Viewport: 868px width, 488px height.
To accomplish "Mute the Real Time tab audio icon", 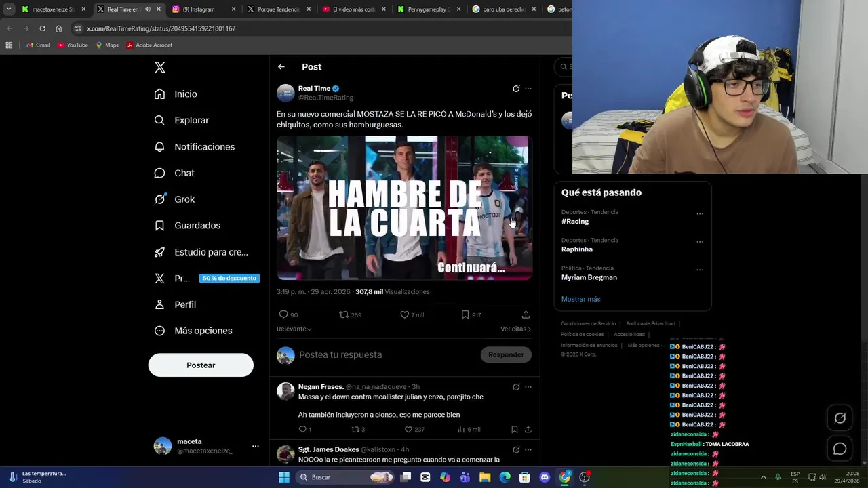I will 148,9.
